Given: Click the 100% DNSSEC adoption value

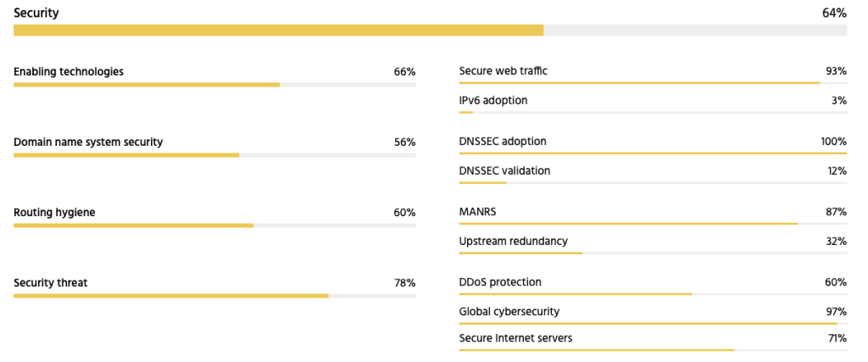Looking at the screenshot, I should click(833, 142).
